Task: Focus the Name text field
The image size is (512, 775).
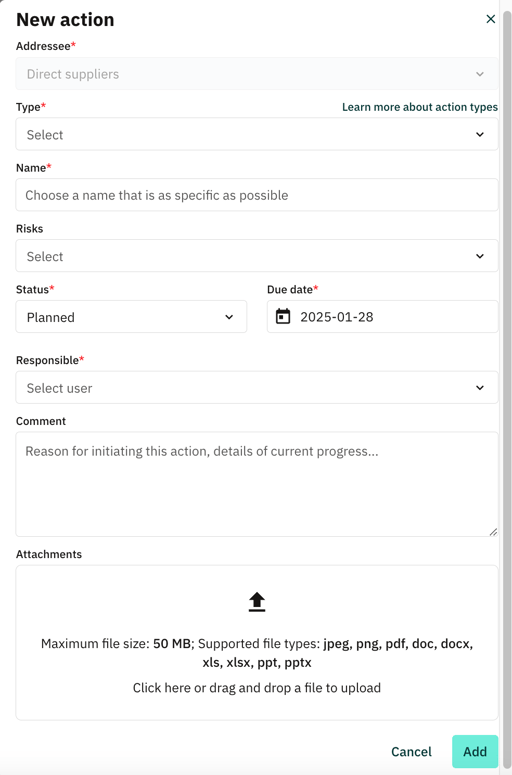Action: tap(257, 195)
